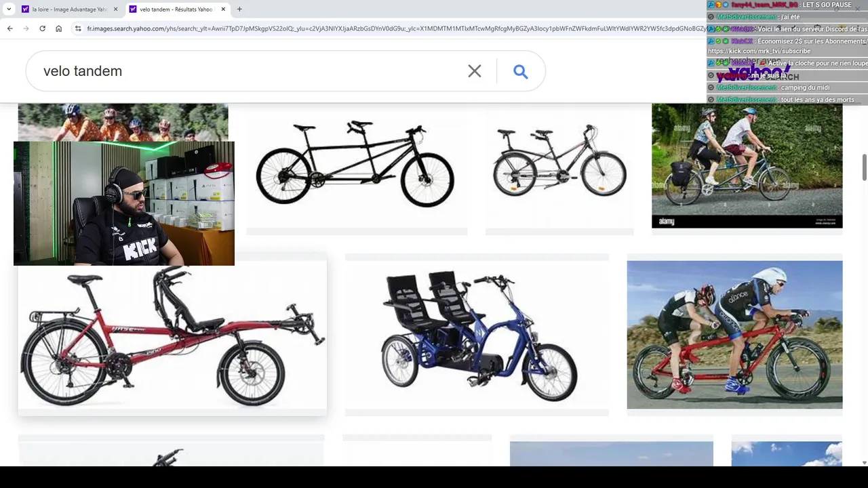Click the streamer webcam overlay
The height and width of the screenshot is (488, 868).
(124, 203)
